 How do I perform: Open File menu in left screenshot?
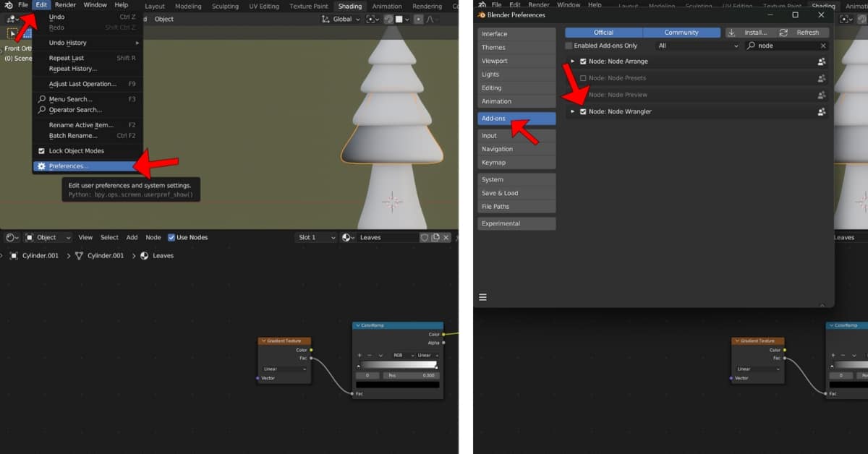coord(23,5)
